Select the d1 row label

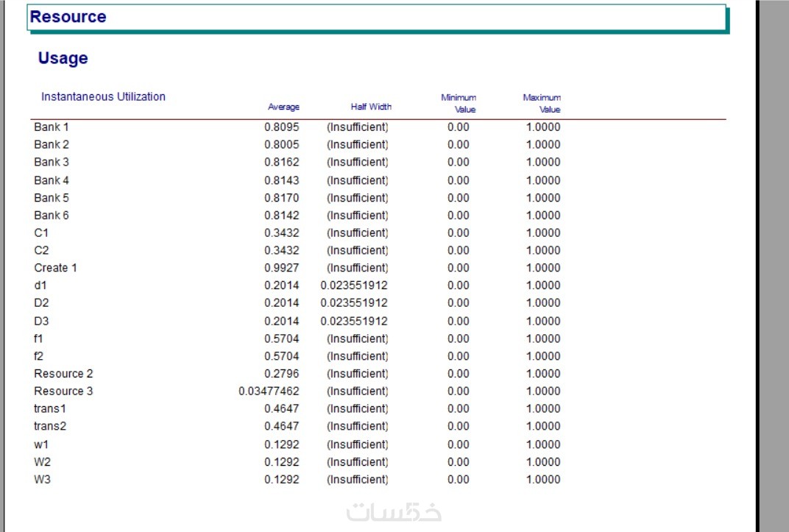40,285
